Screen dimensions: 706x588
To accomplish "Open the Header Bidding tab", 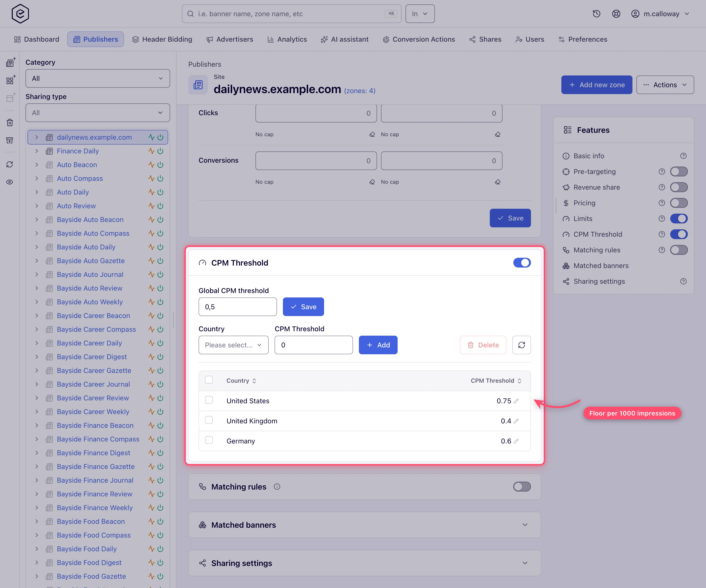I will 162,39.
